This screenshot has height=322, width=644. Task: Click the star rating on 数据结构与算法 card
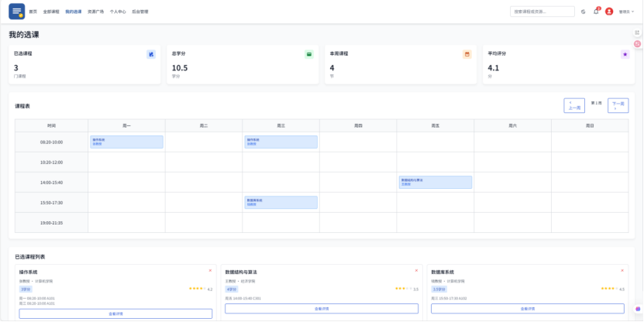click(x=403, y=289)
